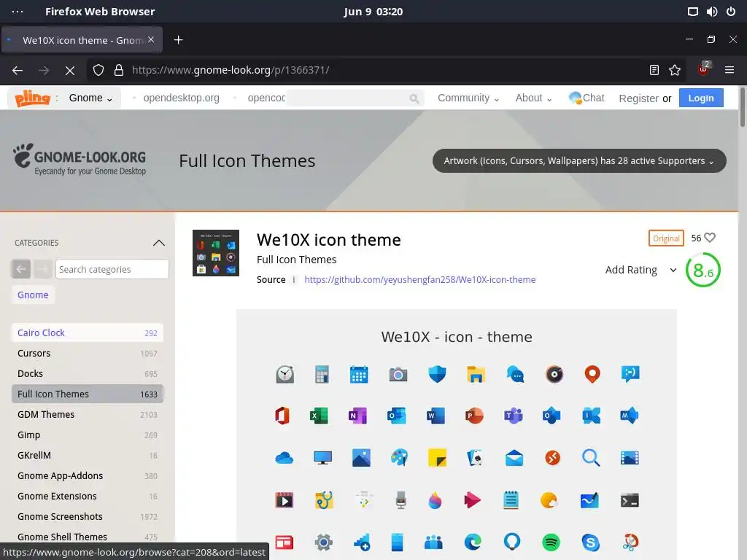The width and height of the screenshot is (747, 560).
Task: View site security padlock info
Action: pos(119,71)
